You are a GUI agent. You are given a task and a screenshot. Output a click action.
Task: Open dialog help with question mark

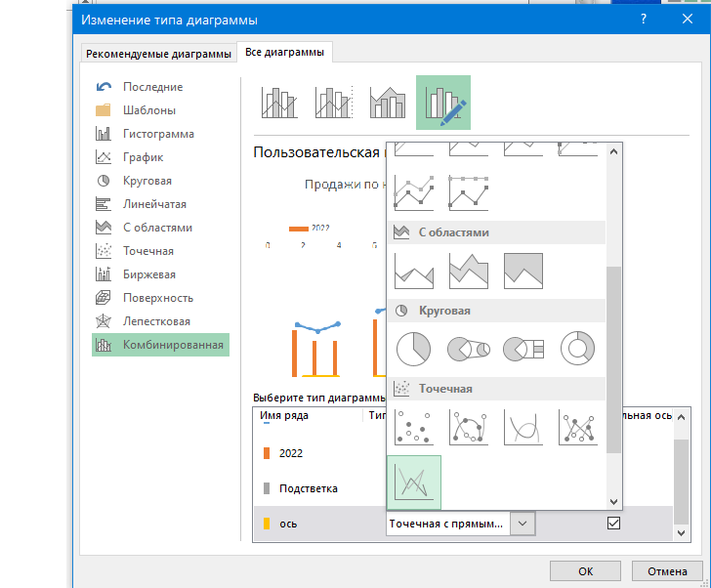[x=643, y=19]
